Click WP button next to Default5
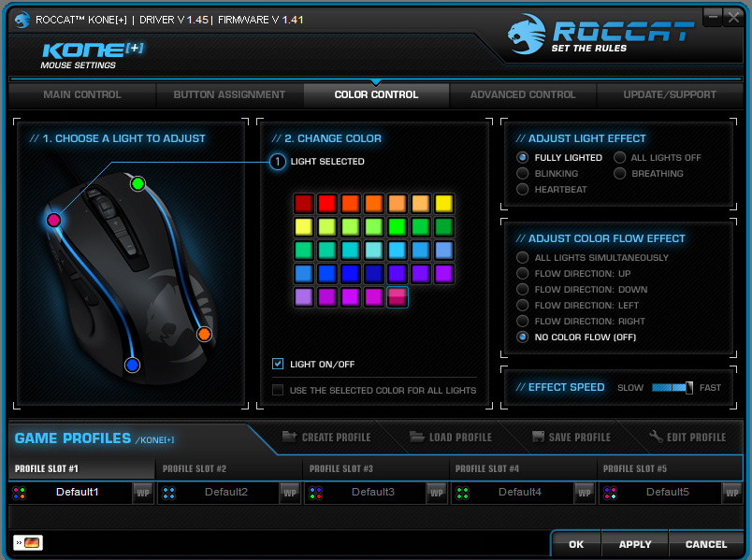 point(731,493)
